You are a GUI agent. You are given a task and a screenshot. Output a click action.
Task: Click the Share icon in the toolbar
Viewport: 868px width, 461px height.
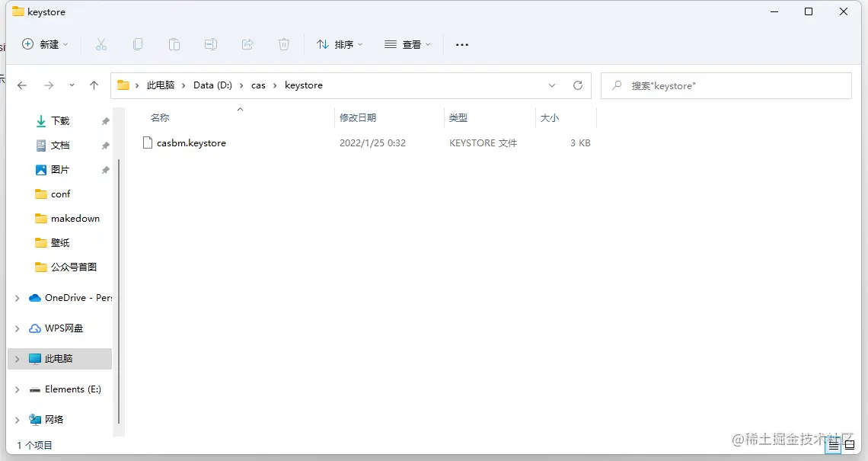(x=247, y=44)
